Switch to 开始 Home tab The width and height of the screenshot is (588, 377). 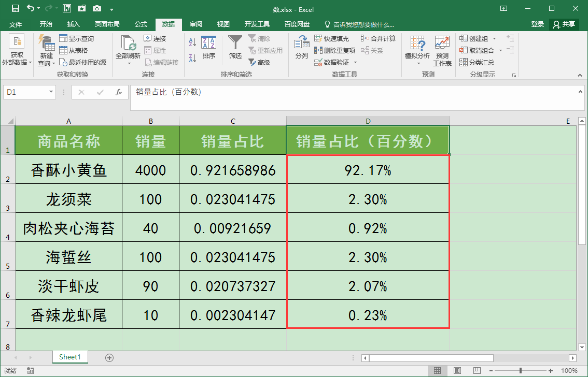click(46, 24)
